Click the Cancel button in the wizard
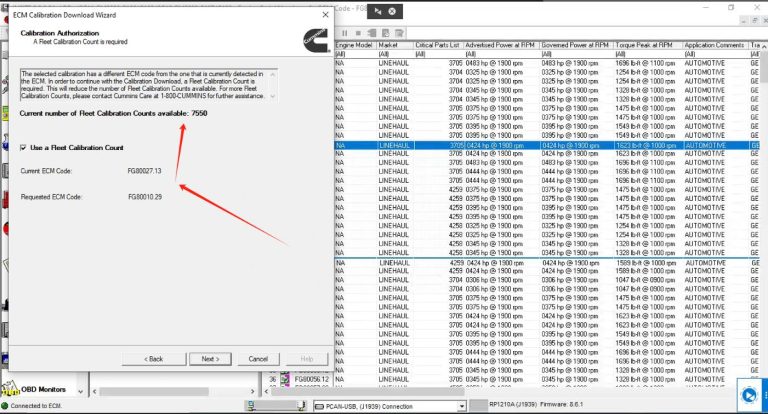Screen dimensions: 768x414 [x=258, y=358]
